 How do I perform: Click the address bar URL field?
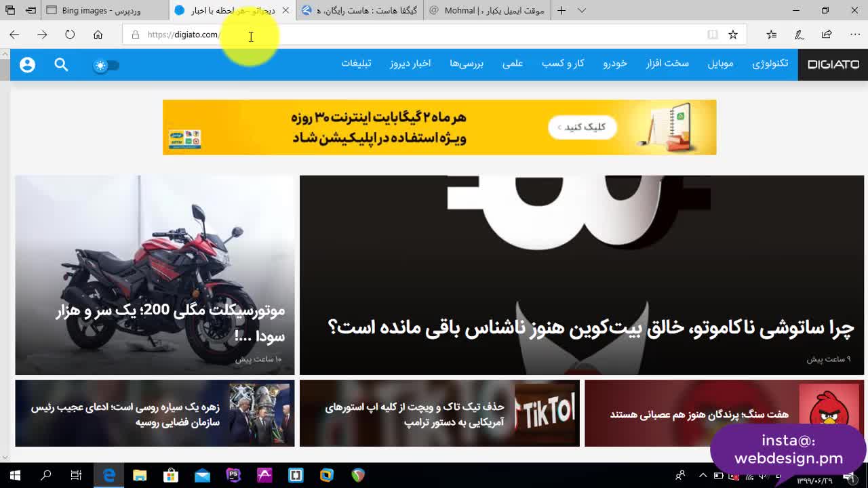407,35
